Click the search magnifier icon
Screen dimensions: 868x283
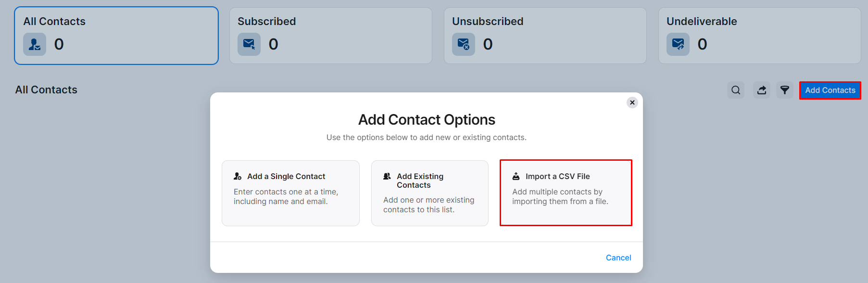736,90
